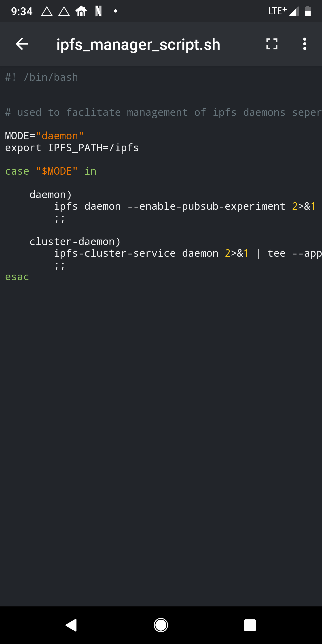Tap the MODE="daemon" line
322x644 pixels.
[x=44, y=136]
